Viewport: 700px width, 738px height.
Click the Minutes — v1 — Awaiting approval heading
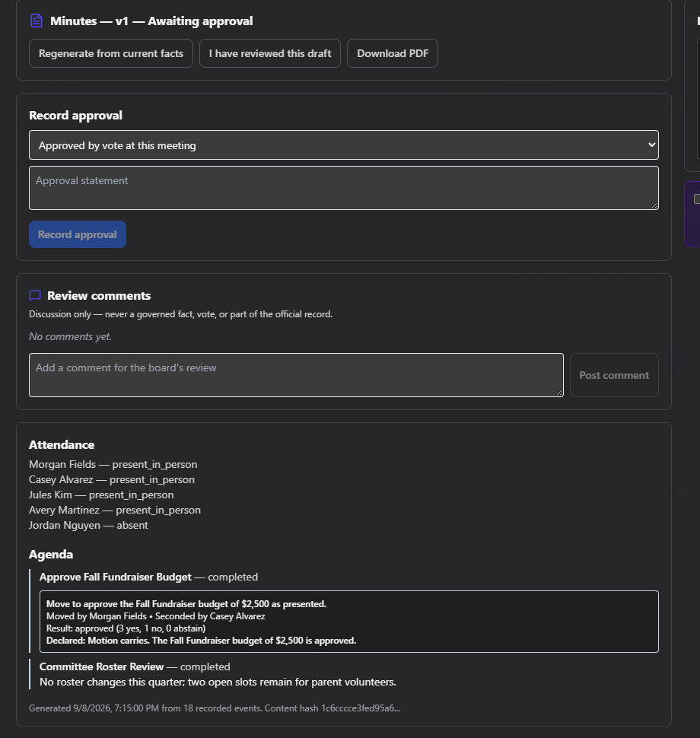coord(151,21)
